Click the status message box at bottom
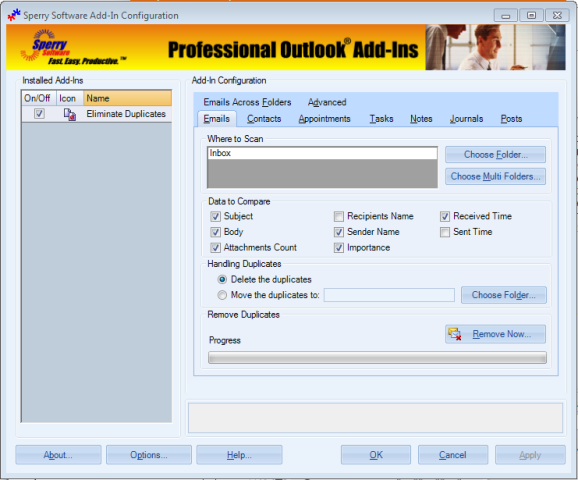Screen dimensions: 578x480 coord(375,418)
